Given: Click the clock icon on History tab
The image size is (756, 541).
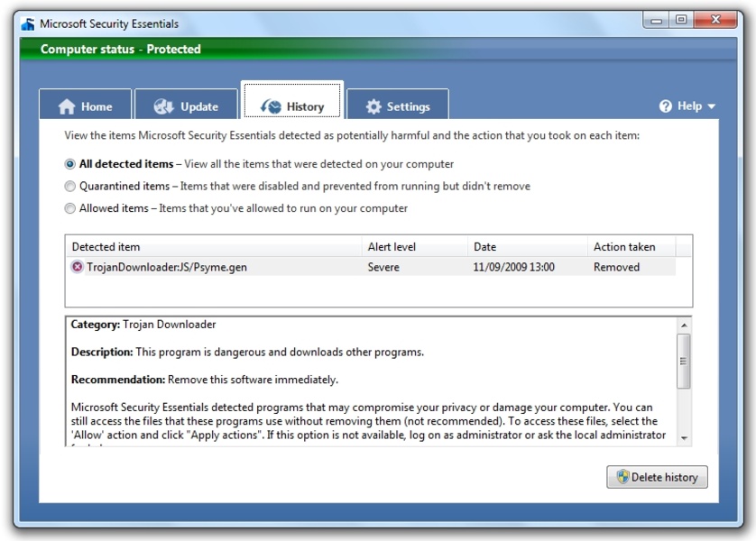Looking at the screenshot, I should 271,106.
